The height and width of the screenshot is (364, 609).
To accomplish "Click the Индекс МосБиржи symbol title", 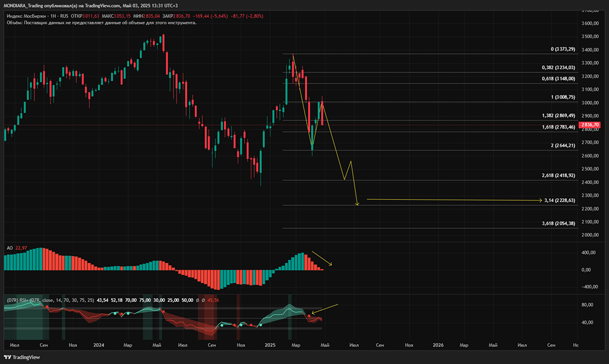I will pyautogui.click(x=26, y=16).
